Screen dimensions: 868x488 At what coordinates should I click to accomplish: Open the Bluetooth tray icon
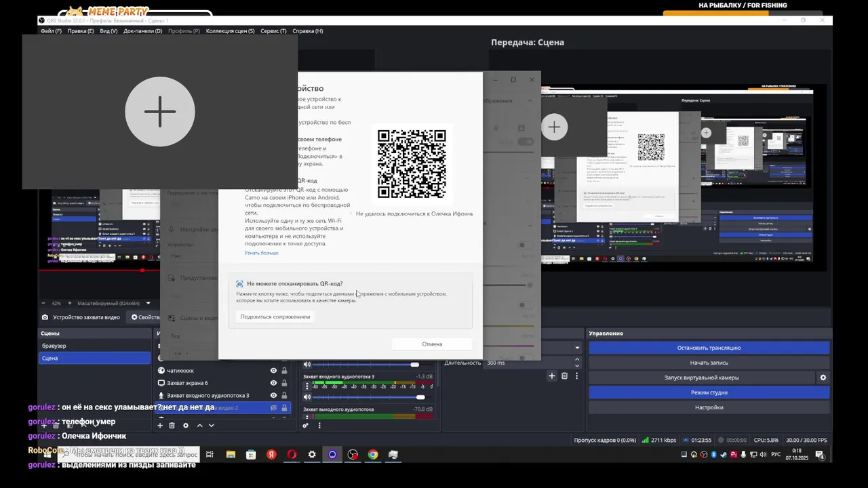[x=713, y=455]
